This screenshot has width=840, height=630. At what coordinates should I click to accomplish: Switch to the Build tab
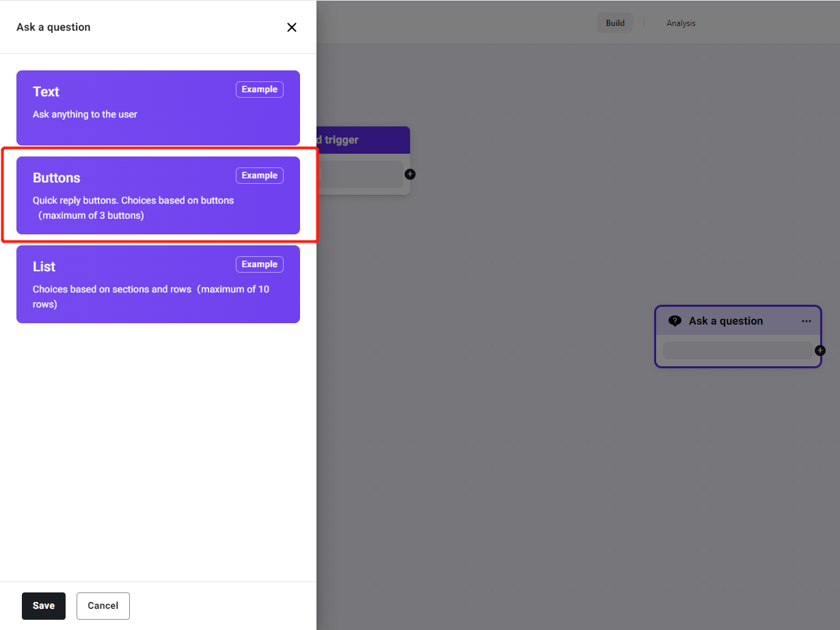[615, 23]
